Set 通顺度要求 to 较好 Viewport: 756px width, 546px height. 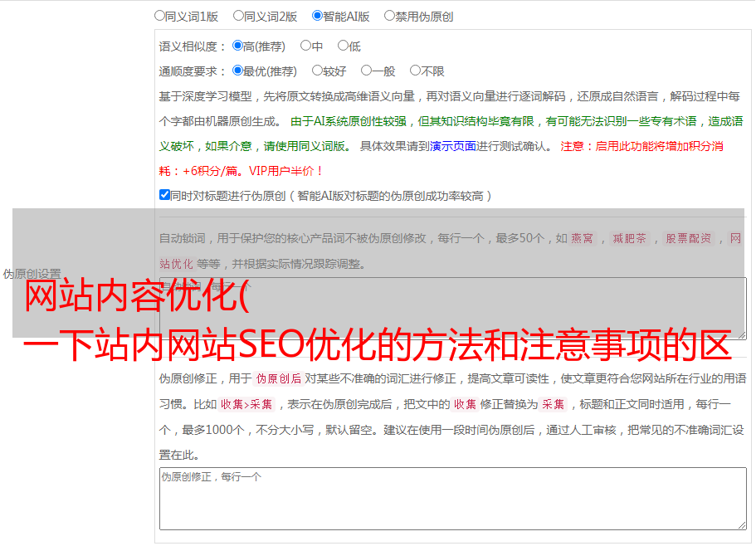point(317,71)
